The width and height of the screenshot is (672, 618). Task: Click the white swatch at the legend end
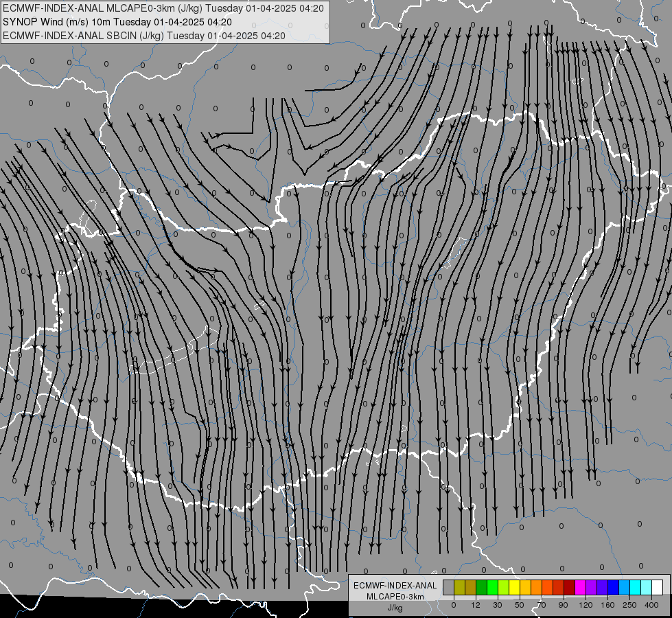(657, 587)
